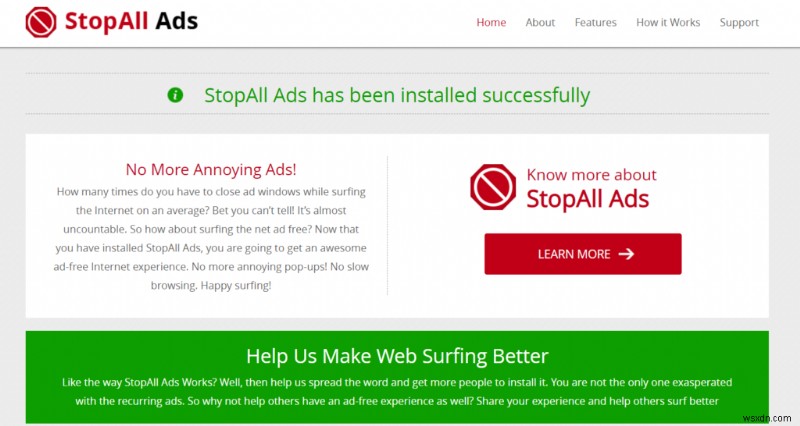Open the Home navigation item
This screenshot has width=800, height=426.
[x=491, y=22]
